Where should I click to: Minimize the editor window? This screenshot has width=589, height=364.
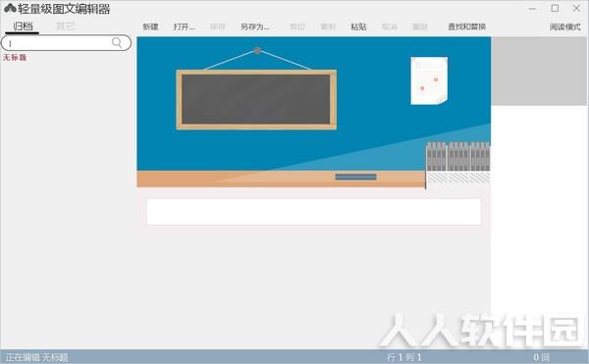(532, 8)
